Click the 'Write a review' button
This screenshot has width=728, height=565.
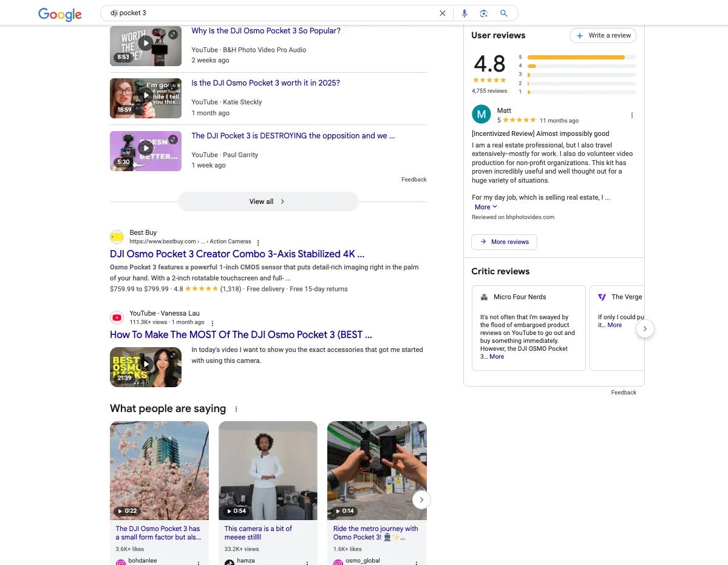[x=603, y=35]
